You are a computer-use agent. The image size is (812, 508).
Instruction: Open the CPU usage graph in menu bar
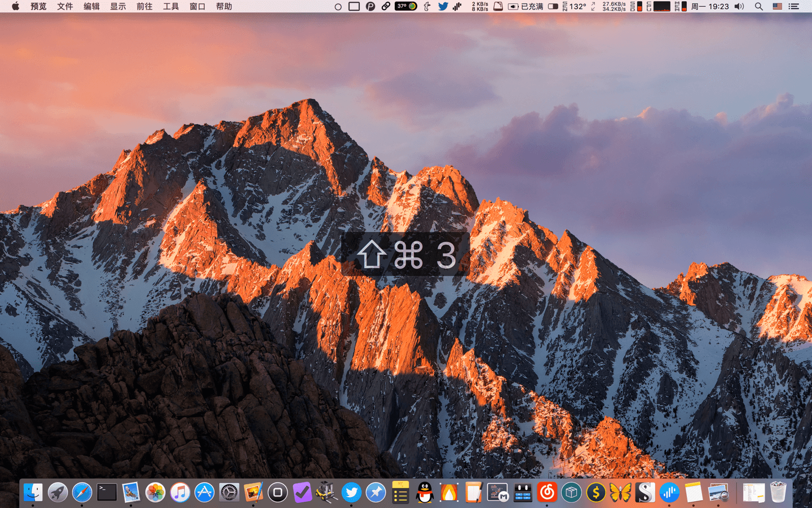pos(659,6)
